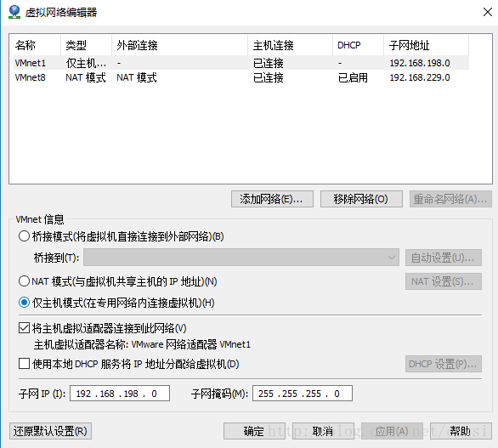Open 帮助 button
Image resolution: width=498 pixels, height=448 pixels.
pos(461,431)
